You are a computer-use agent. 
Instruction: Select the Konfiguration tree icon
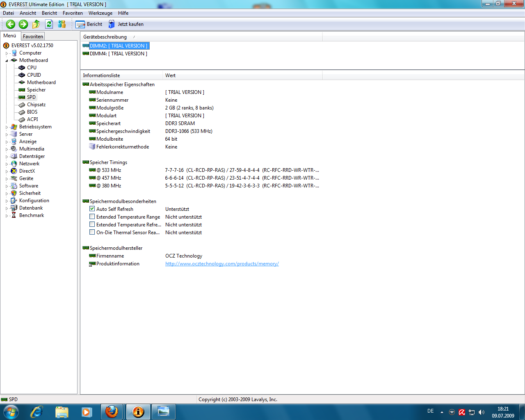tap(14, 201)
